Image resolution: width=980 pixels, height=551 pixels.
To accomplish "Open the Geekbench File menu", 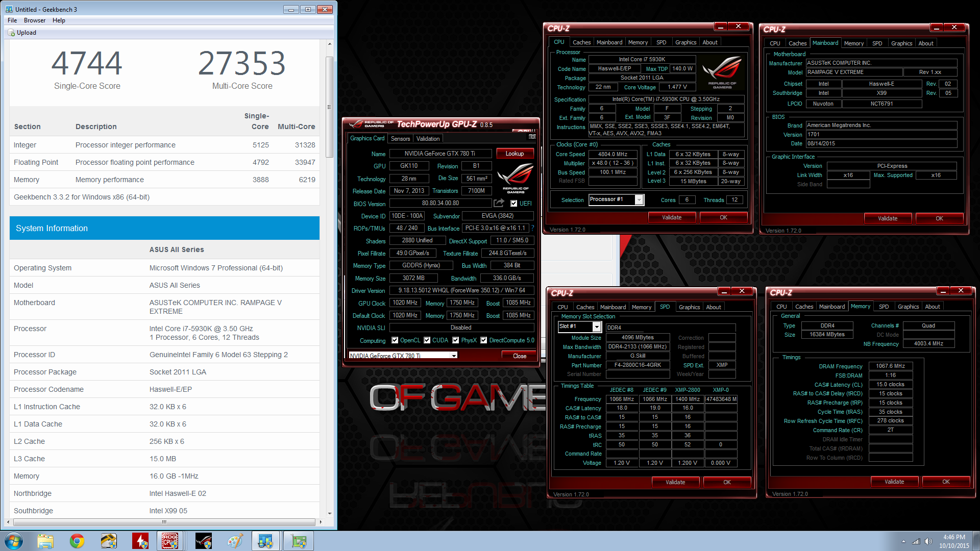I will pos(12,20).
